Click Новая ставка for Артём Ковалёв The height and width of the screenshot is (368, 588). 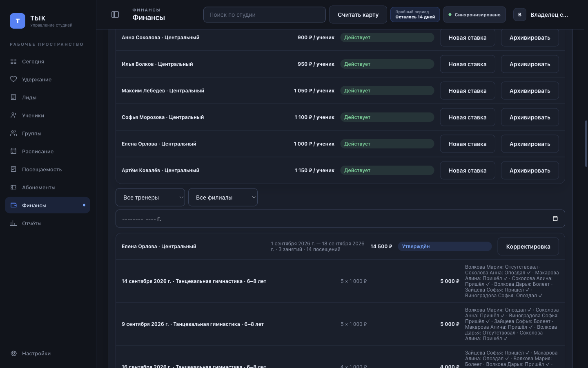(468, 171)
